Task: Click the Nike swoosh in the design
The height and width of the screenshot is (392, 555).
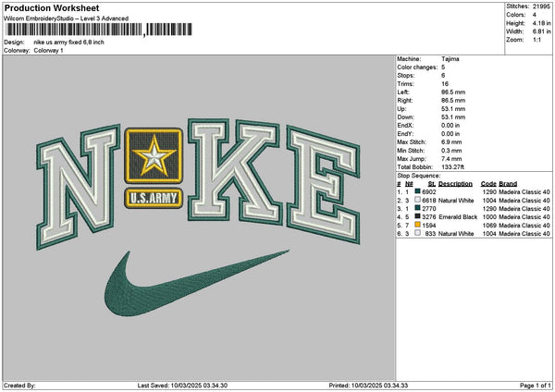Action: (196, 283)
